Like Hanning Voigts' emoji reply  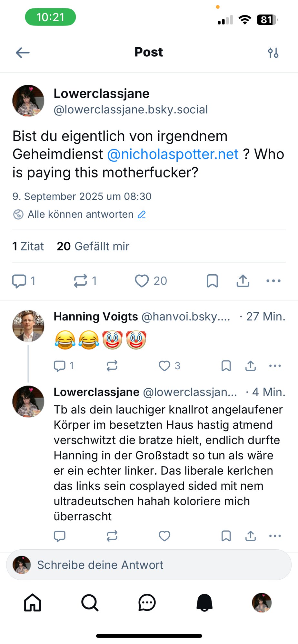pos(164,366)
